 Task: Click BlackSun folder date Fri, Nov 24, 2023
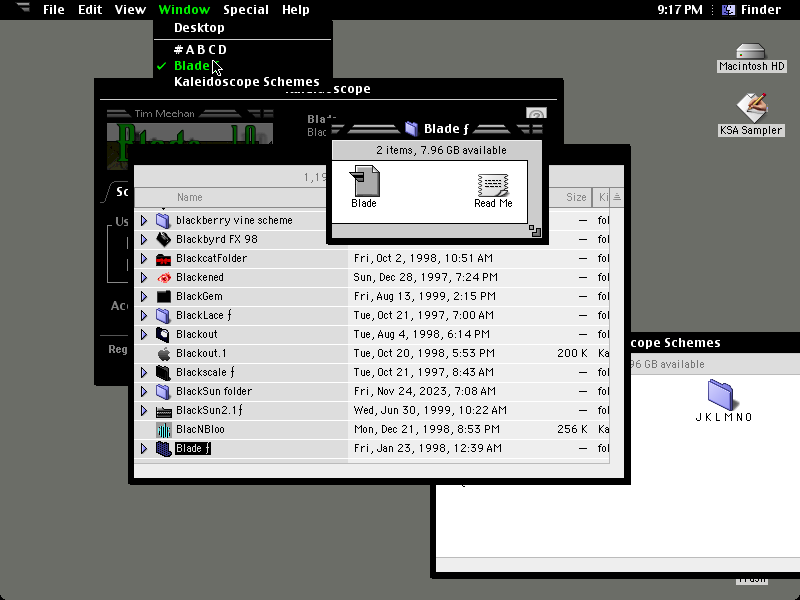click(424, 391)
